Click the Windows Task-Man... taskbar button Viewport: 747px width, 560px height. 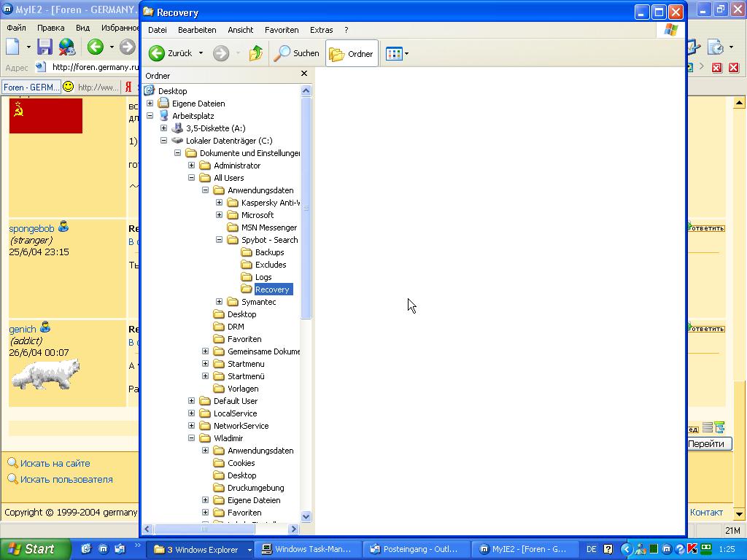307,550
